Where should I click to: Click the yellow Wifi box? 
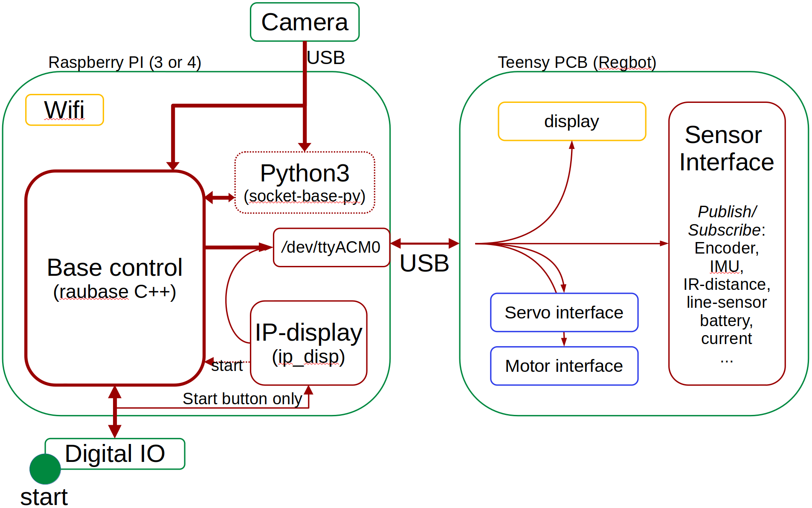pyautogui.click(x=64, y=110)
